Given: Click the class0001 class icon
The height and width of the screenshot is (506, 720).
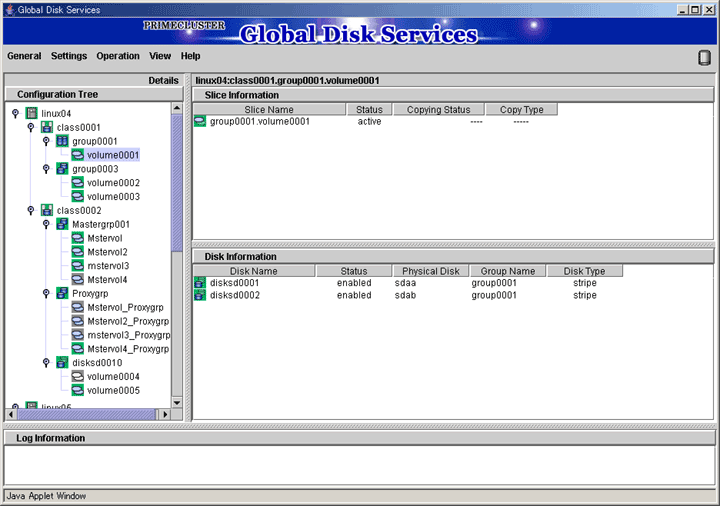Looking at the screenshot, I should click(x=47, y=127).
